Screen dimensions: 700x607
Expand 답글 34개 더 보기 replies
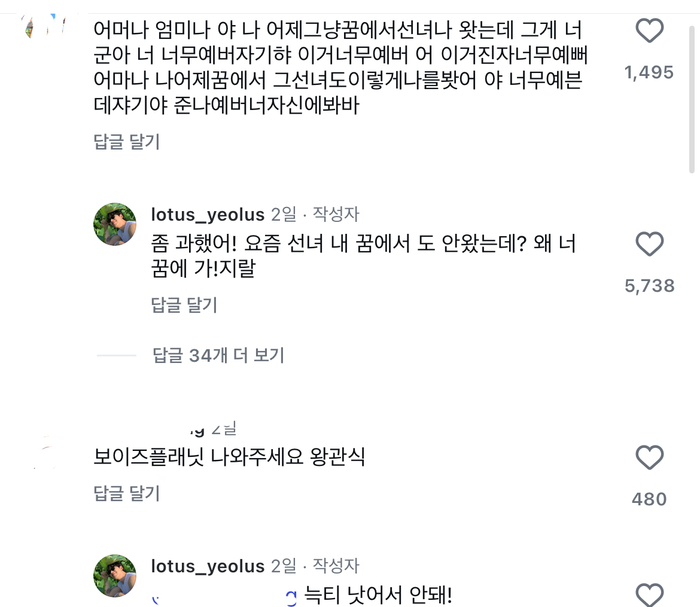point(218,356)
